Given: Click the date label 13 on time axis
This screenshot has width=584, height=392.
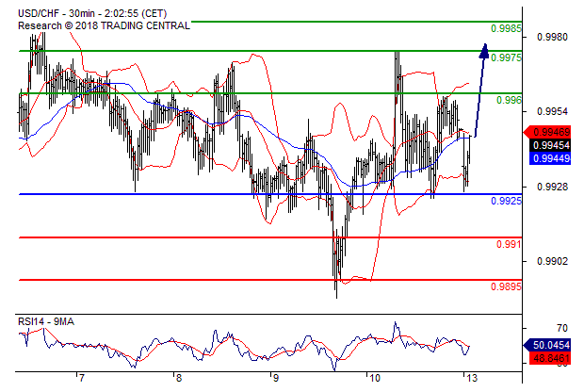Looking at the screenshot, I should point(471,378).
